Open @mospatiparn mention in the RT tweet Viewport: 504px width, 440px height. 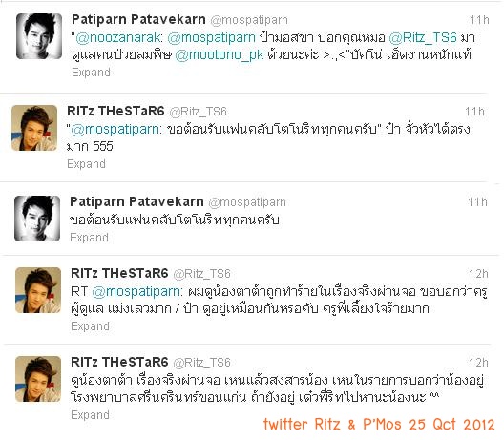[136, 291]
